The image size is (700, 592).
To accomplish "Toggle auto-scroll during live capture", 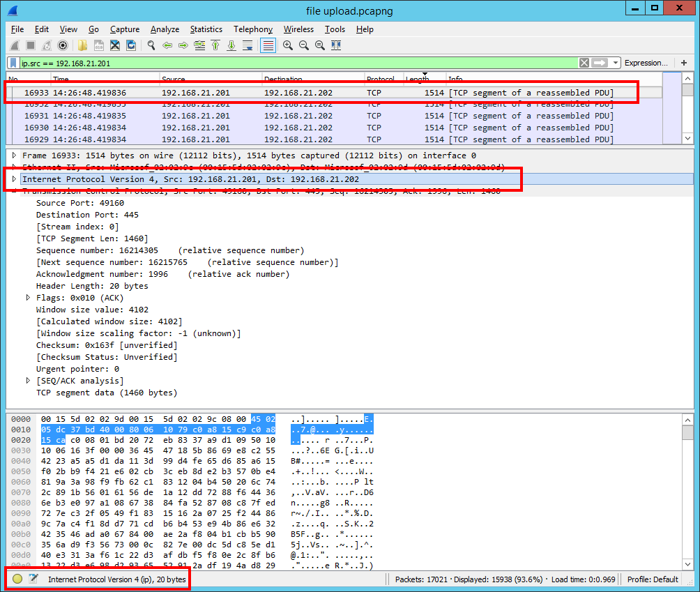I will click(248, 45).
